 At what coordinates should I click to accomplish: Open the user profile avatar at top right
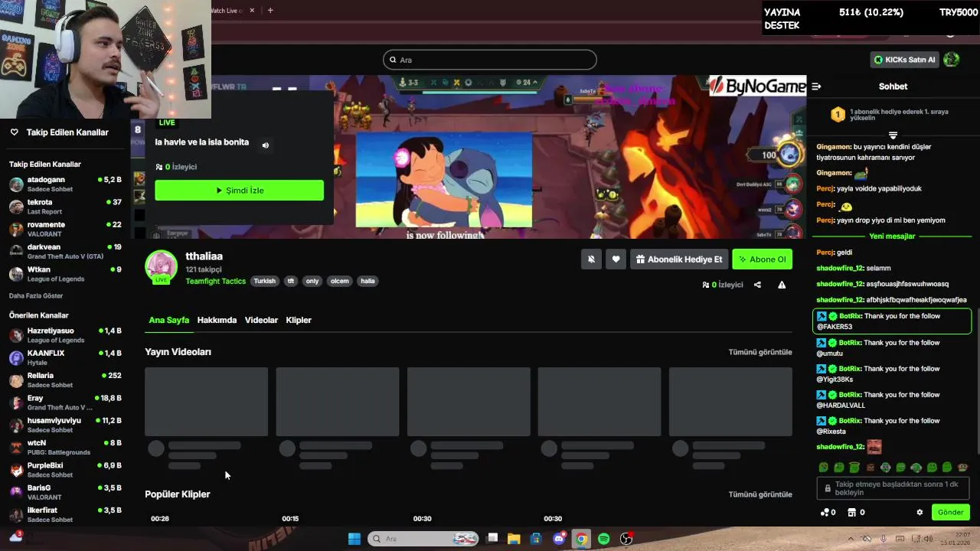click(x=952, y=60)
